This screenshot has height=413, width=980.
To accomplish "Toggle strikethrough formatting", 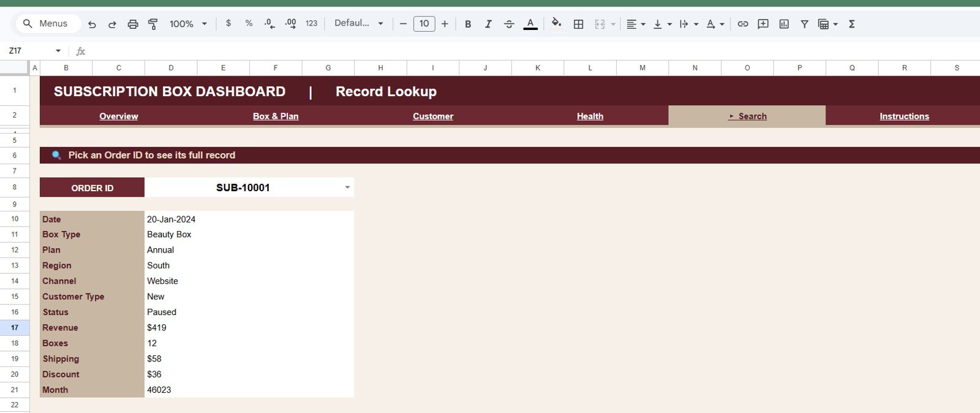I will [509, 24].
